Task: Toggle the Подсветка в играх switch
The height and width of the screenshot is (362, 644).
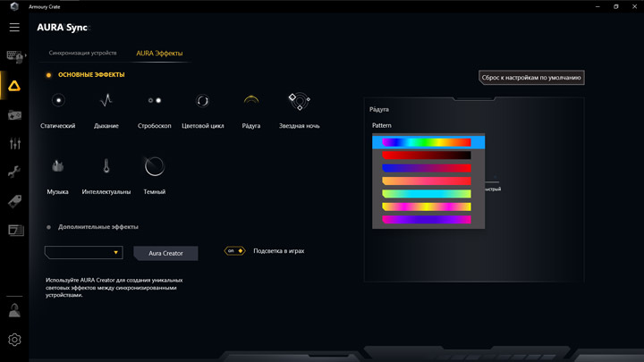Action: pos(234,251)
